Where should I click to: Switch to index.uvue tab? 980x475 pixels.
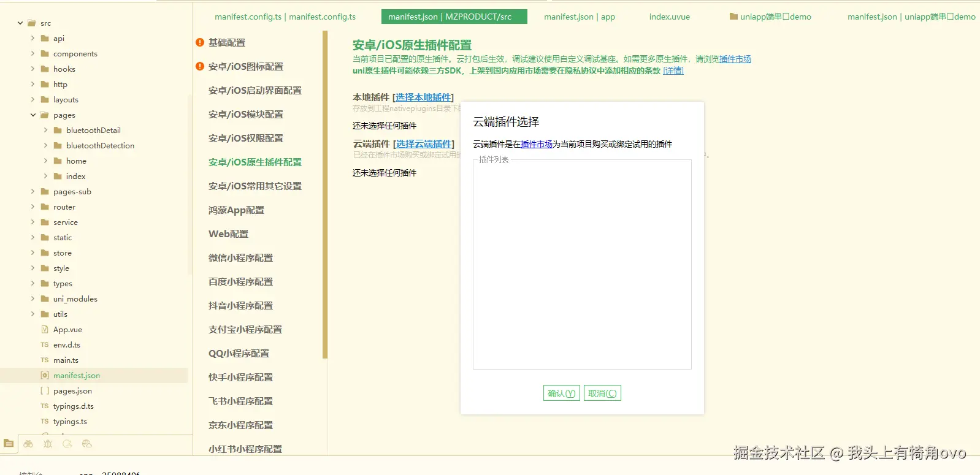coord(670,17)
